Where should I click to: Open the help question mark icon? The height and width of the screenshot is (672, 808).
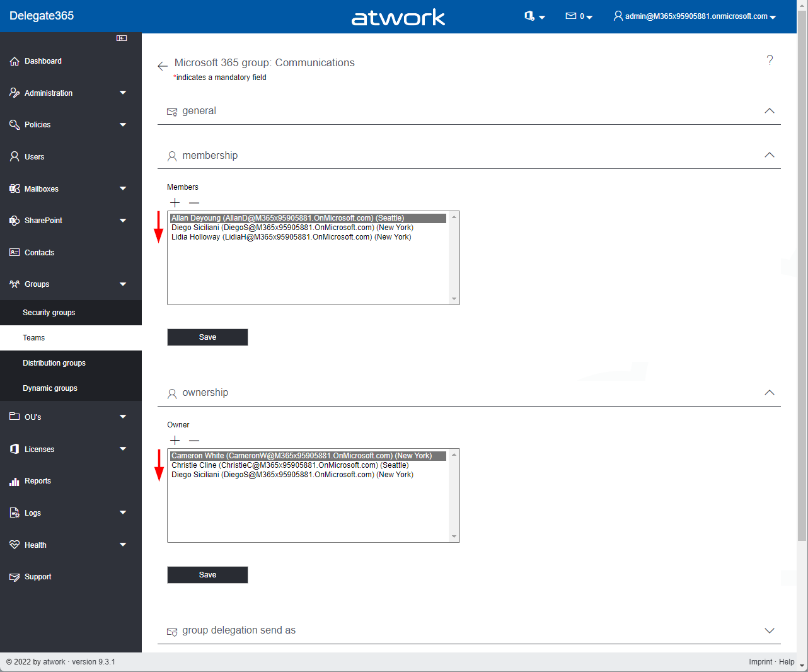point(770,60)
